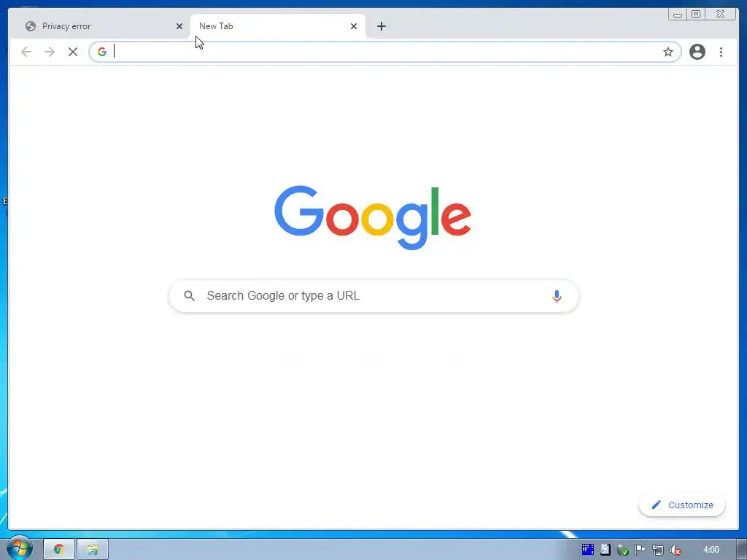Open the Windows Start menu
Viewport: 747px width, 560px height.
point(19,549)
